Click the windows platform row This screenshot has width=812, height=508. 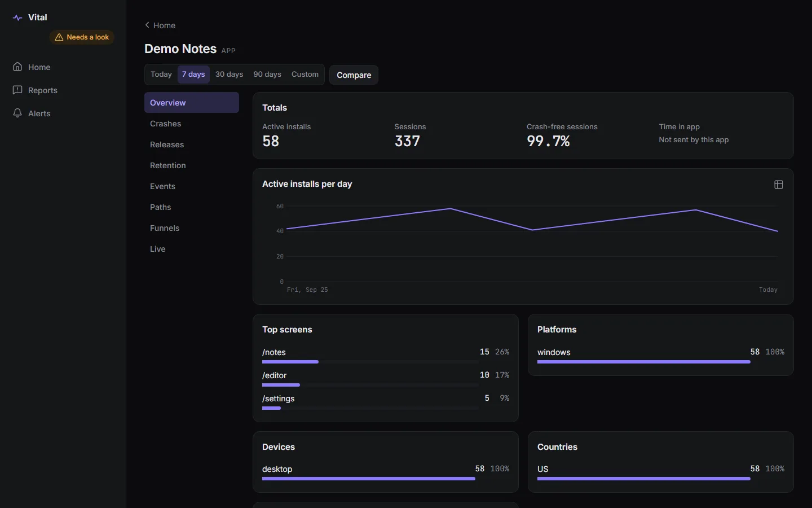point(661,355)
